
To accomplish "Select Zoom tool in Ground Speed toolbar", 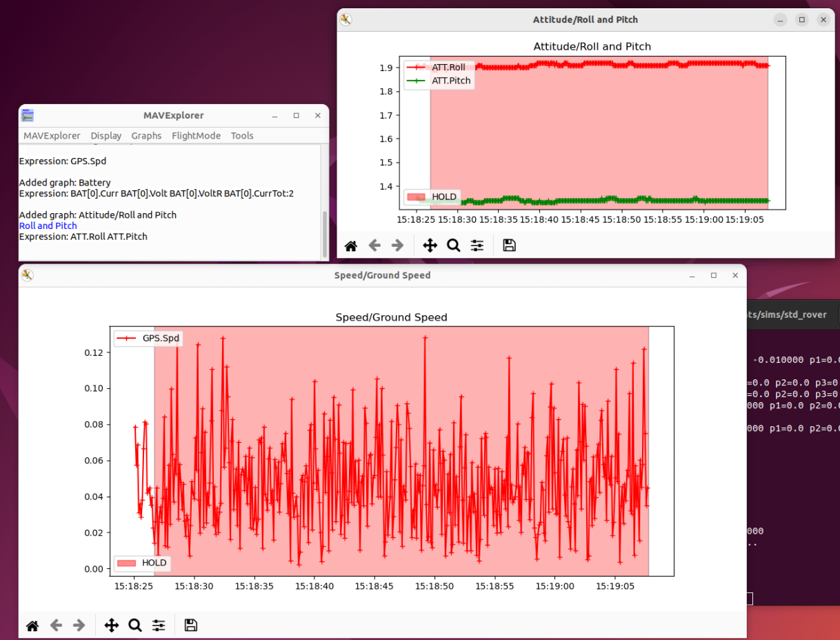I will [x=135, y=626].
